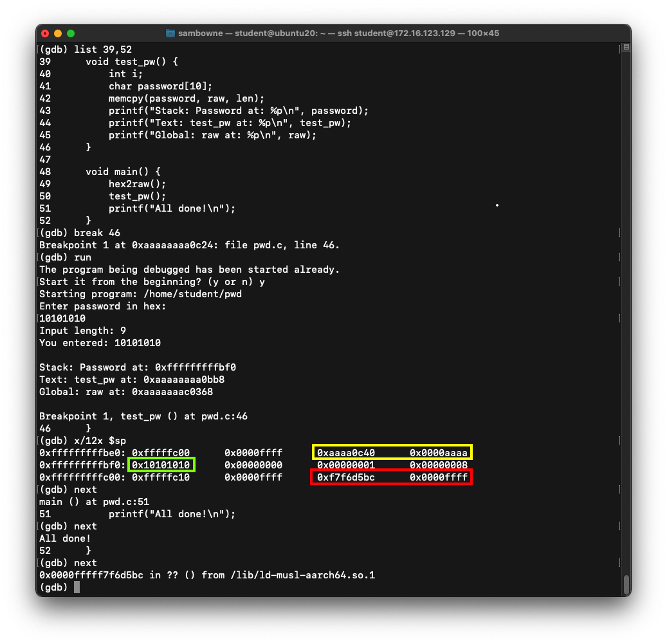667x644 pixels.
Task: Click memory address label 0xfffffffffbf0:
Action: point(82,465)
